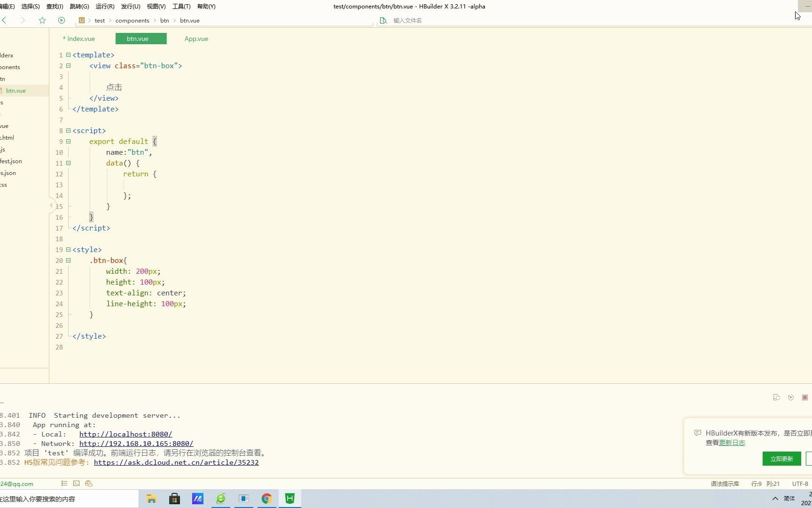Open Chrome from the Windows taskbar
Viewport: 812px width, 508px height.
coord(267,499)
